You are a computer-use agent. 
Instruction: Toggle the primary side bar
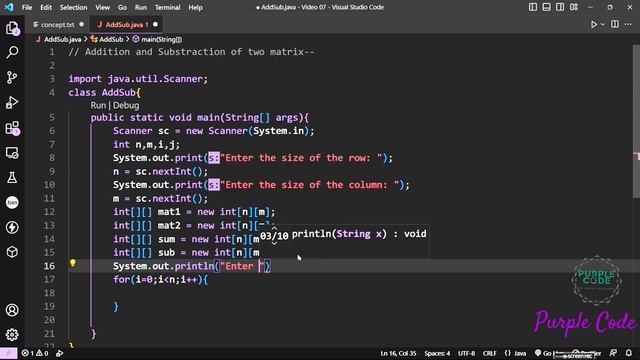click(x=533, y=7)
